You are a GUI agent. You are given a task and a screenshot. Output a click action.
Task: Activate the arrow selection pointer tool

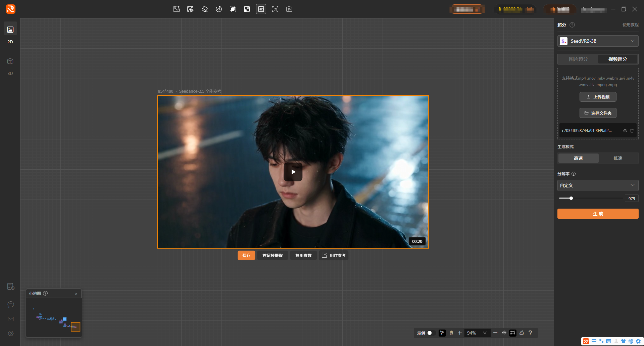point(442,333)
